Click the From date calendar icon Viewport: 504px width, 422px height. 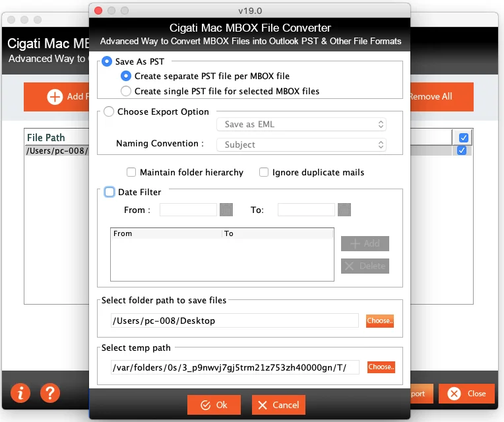click(x=226, y=210)
